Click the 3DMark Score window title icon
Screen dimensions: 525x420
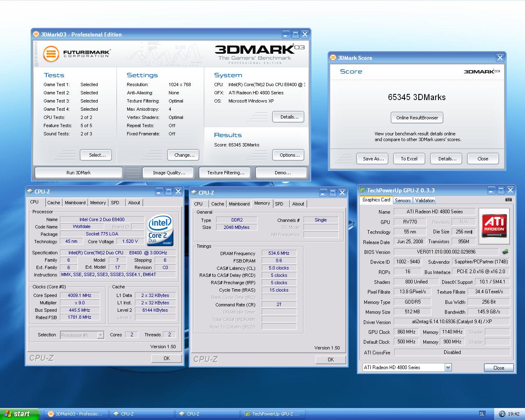333,58
